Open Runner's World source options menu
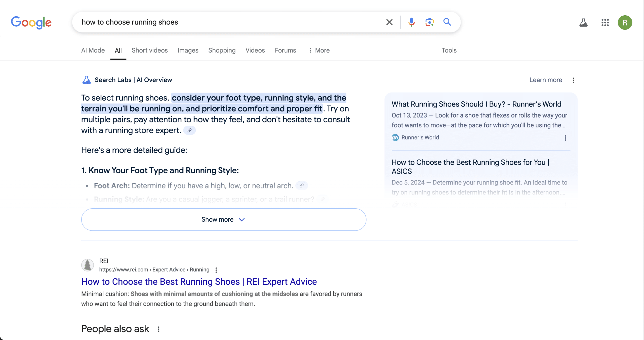Image resolution: width=644 pixels, height=340 pixels. (x=565, y=138)
